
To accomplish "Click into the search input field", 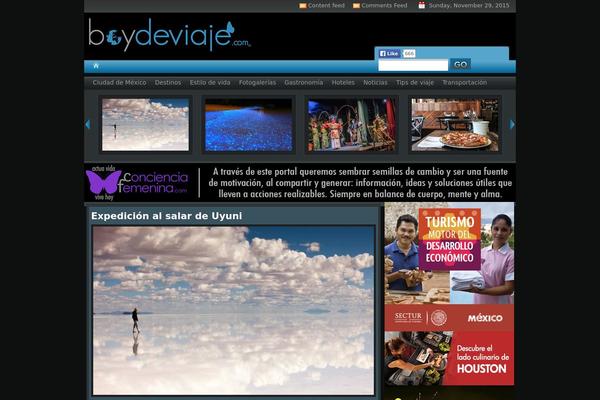I will [413, 65].
